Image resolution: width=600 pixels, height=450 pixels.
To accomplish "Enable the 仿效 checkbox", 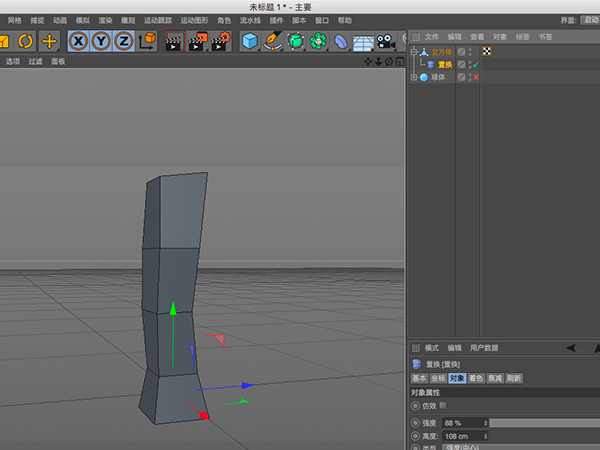I will tap(443, 405).
